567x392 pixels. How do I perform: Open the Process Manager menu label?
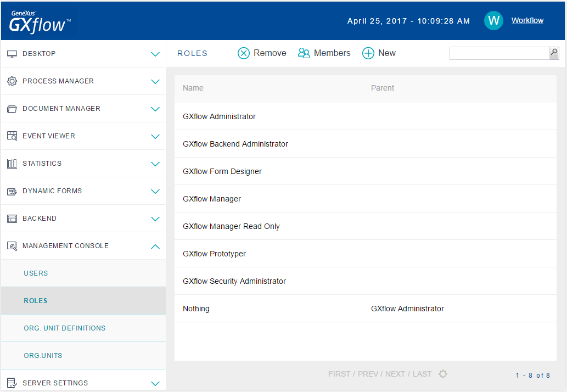point(58,81)
